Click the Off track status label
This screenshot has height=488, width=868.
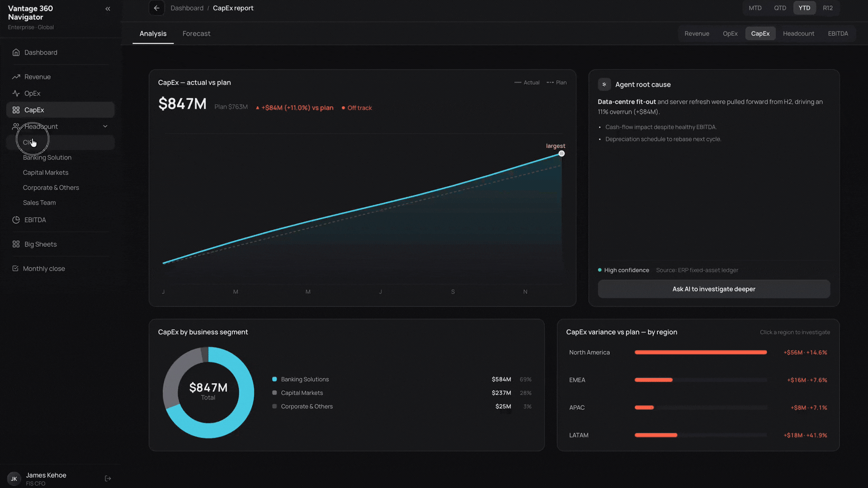coord(357,108)
